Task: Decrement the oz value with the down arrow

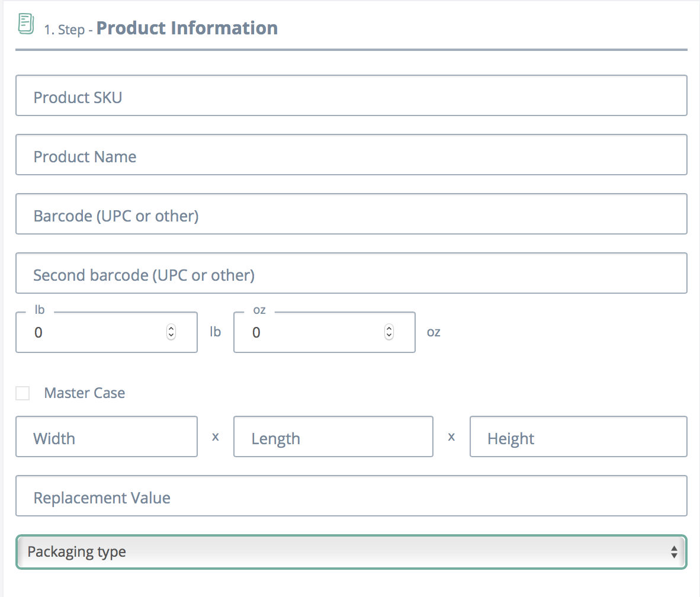Action: coord(389,336)
